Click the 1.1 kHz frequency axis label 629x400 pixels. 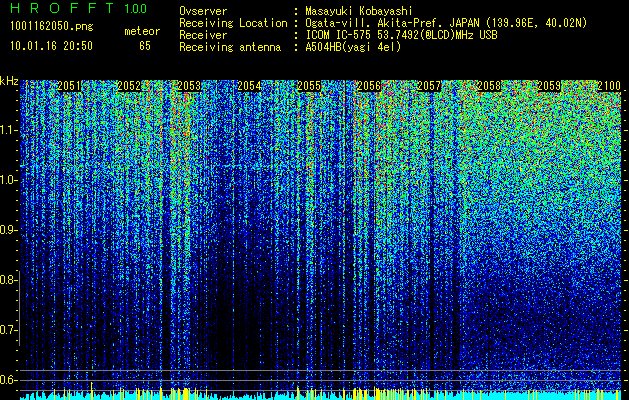[x=8, y=130]
